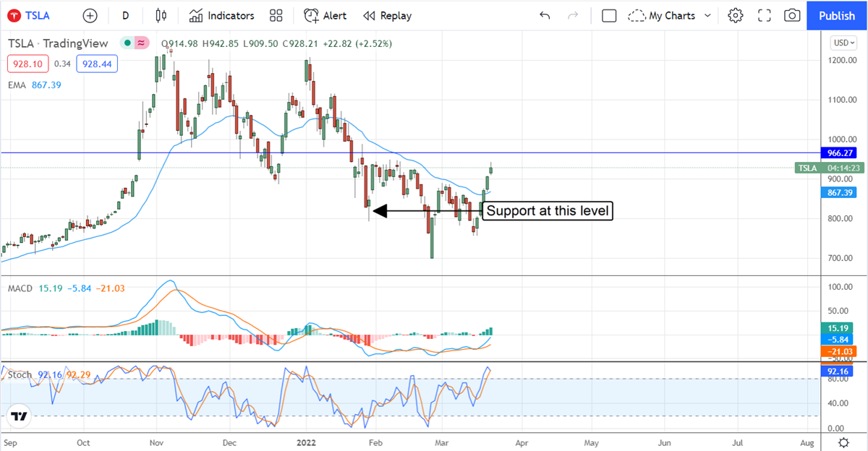Start bar Replay mode

click(387, 15)
